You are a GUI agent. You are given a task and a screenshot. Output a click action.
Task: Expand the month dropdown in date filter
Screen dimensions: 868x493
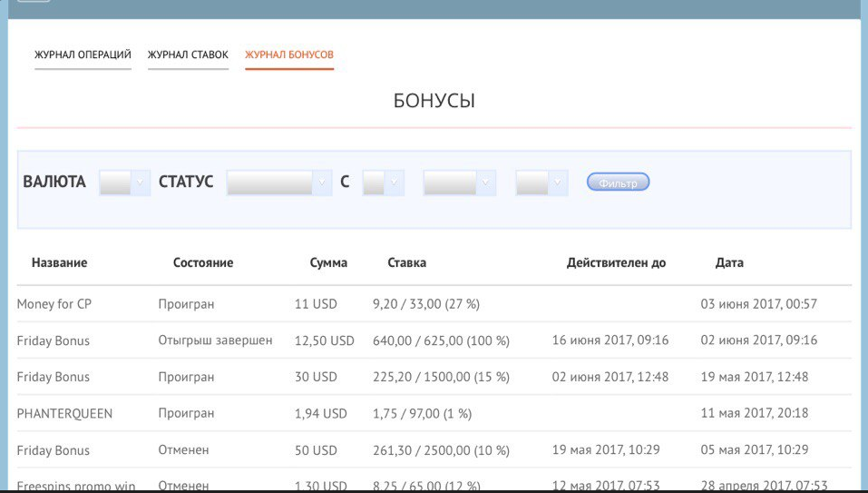click(459, 182)
